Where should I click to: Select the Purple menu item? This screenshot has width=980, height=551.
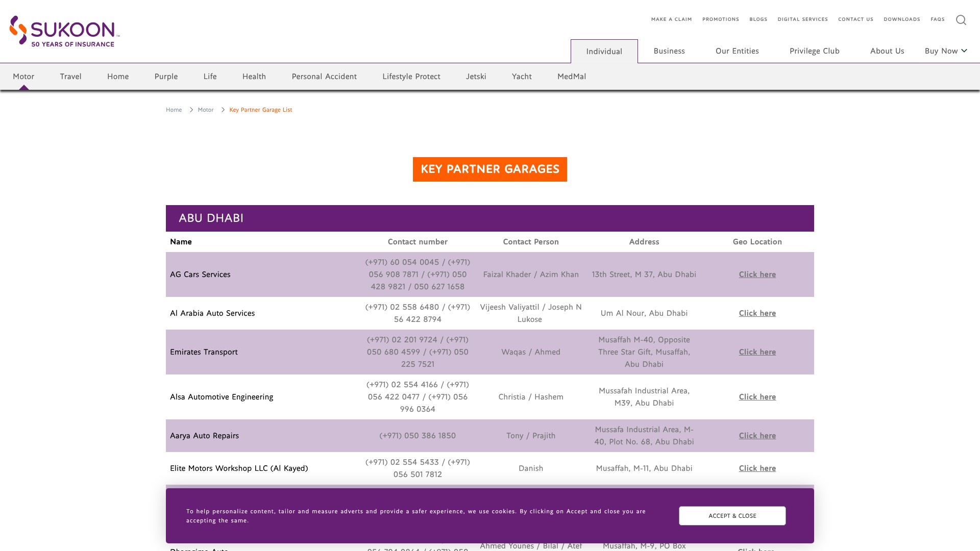166,77
